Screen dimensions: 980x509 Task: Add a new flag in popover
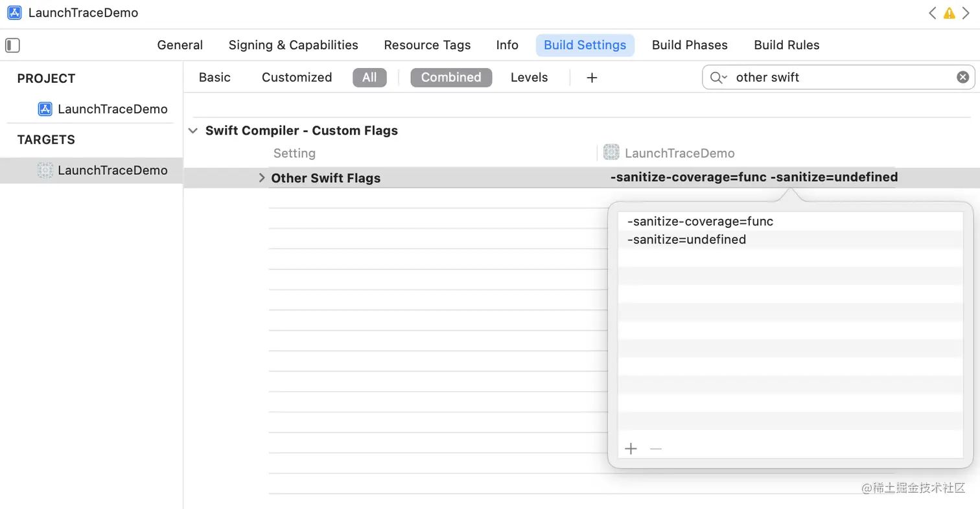631,449
